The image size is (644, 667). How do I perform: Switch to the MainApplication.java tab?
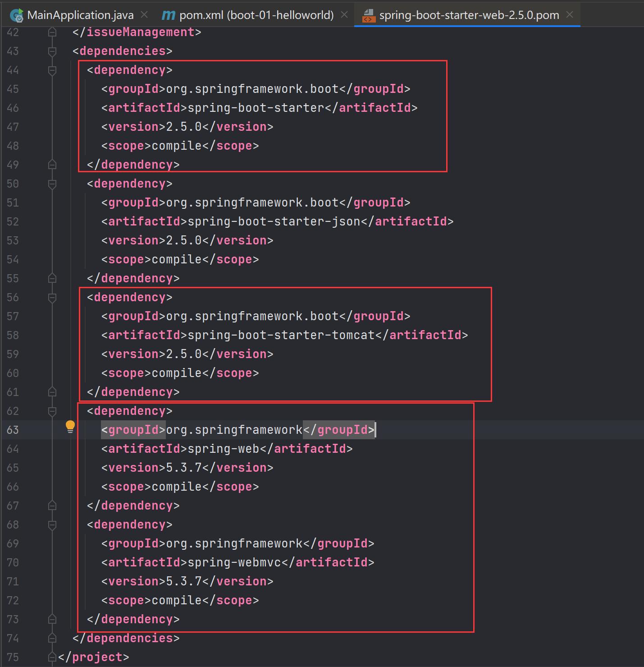[x=80, y=15]
